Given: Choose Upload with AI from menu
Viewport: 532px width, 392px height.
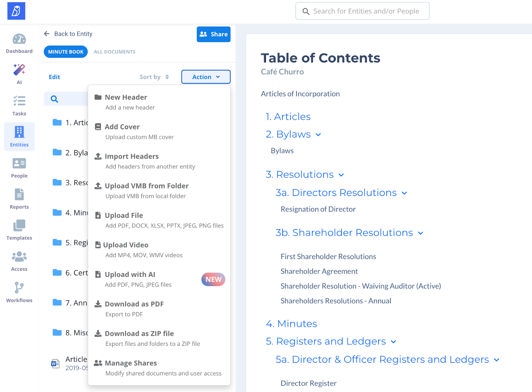Looking at the screenshot, I should [130, 275].
